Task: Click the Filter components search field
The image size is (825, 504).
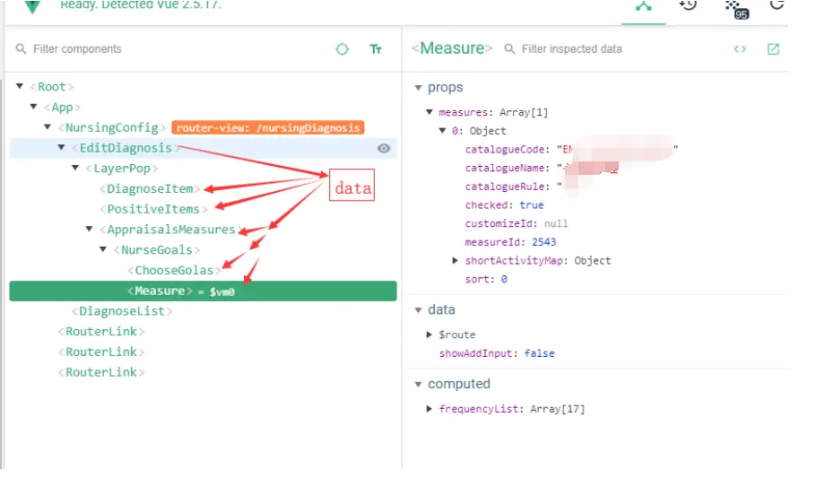Action: tap(170, 49)
